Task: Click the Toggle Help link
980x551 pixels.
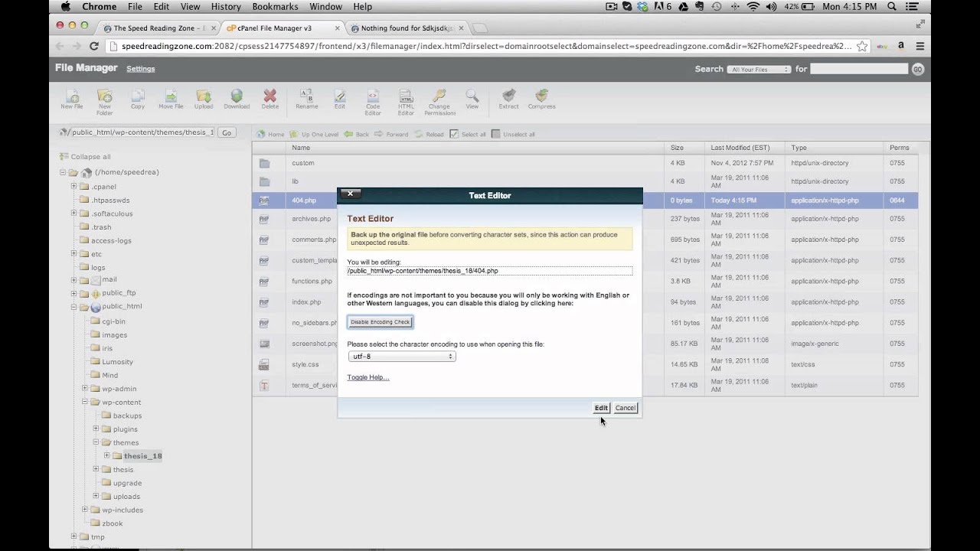Action: point(368,377)
